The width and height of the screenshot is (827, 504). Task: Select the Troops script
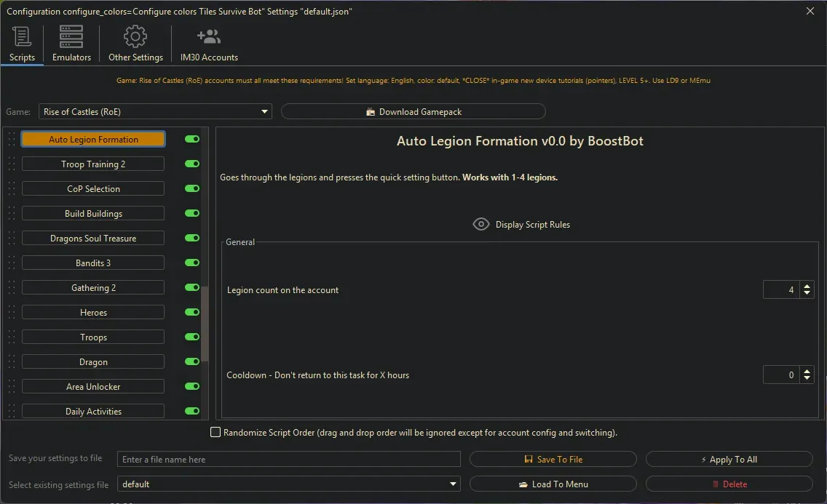[93, 337]
